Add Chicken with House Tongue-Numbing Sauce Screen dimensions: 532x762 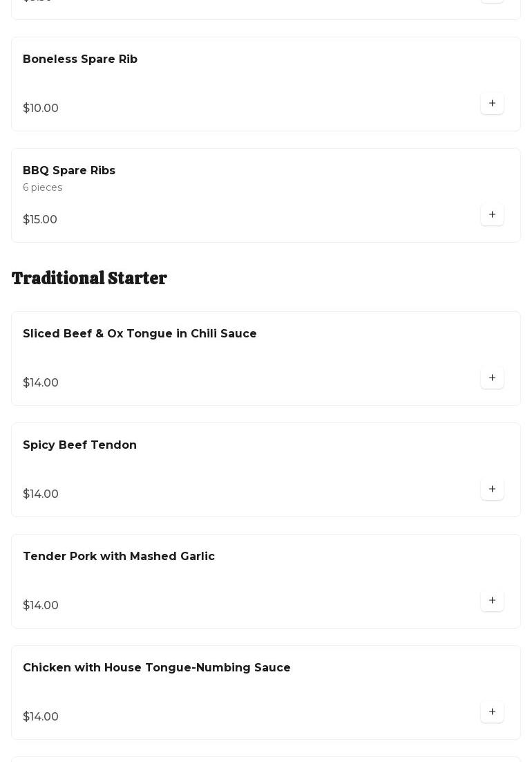click(492, 712)
